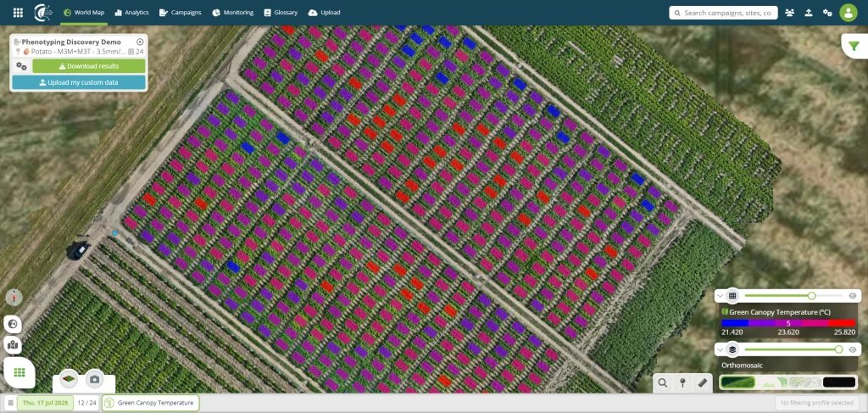Adjust the microplot layer opacity slider
The image size is (868, 413).
(793, 296)
